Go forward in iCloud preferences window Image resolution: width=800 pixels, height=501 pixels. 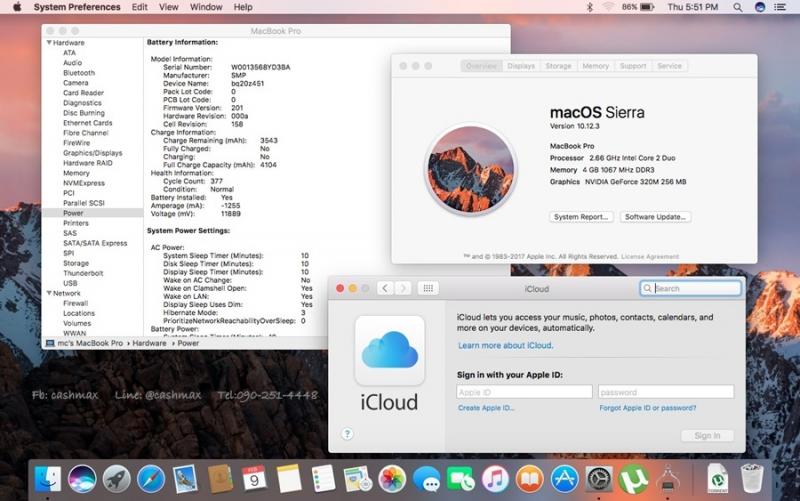coord(403,288)
